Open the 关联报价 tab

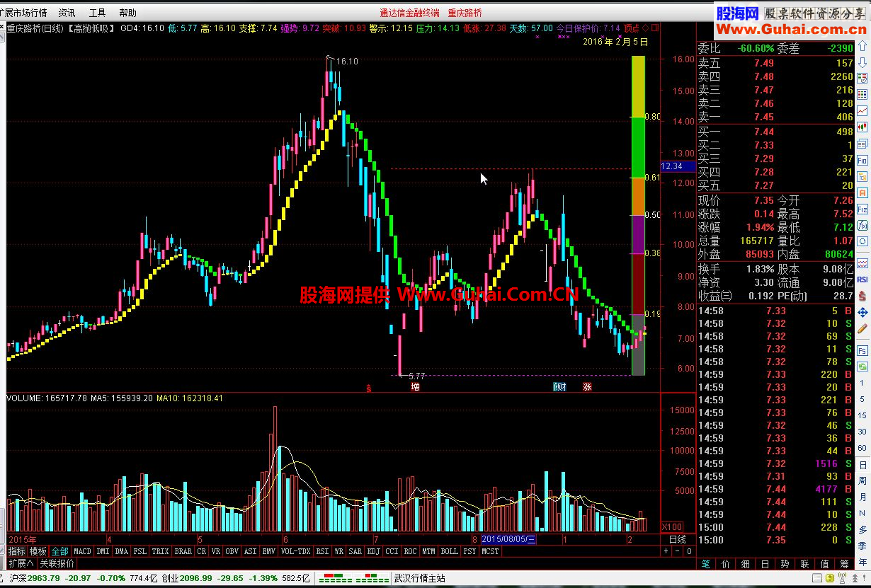[x=57, y=563]
